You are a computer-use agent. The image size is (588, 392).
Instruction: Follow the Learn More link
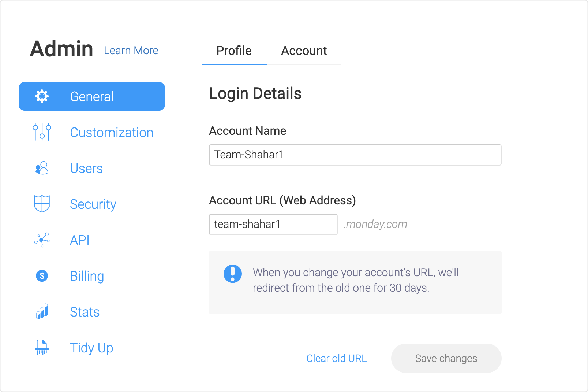131,51
